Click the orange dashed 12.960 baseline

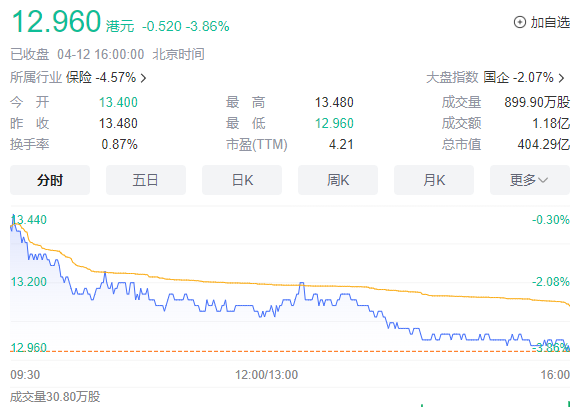tap(290, 351)
